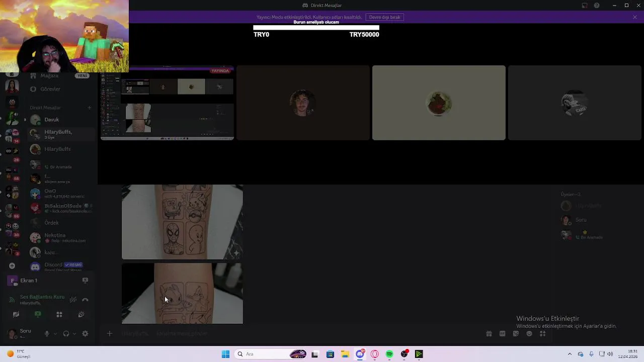Stop streaming Ekran 1
The image size is (644, 362).
tap(85, 281)
